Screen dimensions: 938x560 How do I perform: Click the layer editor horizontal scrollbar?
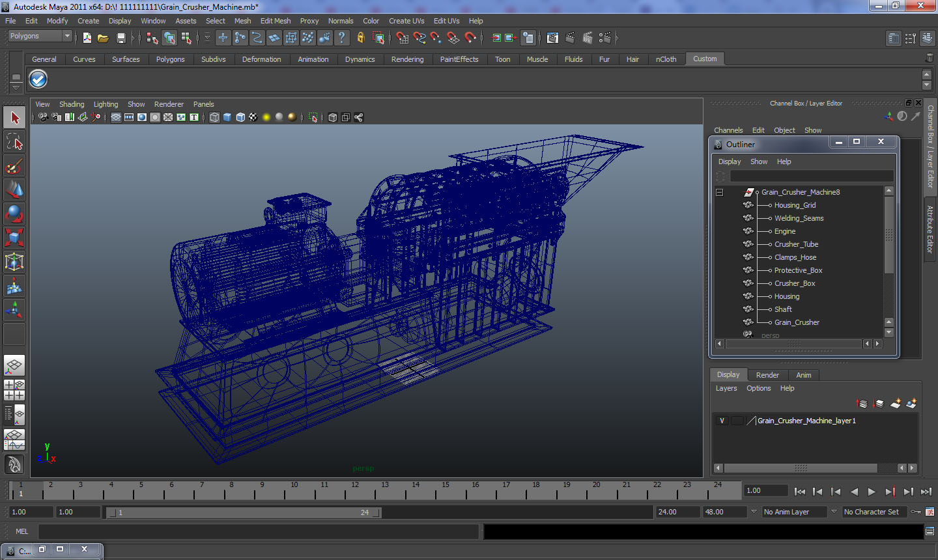(801, 468)
